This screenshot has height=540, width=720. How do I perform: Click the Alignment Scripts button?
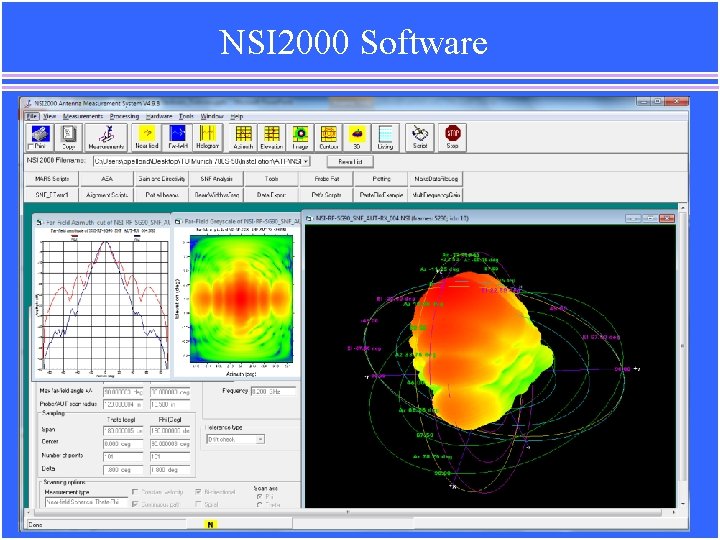[x=107, y=195]
